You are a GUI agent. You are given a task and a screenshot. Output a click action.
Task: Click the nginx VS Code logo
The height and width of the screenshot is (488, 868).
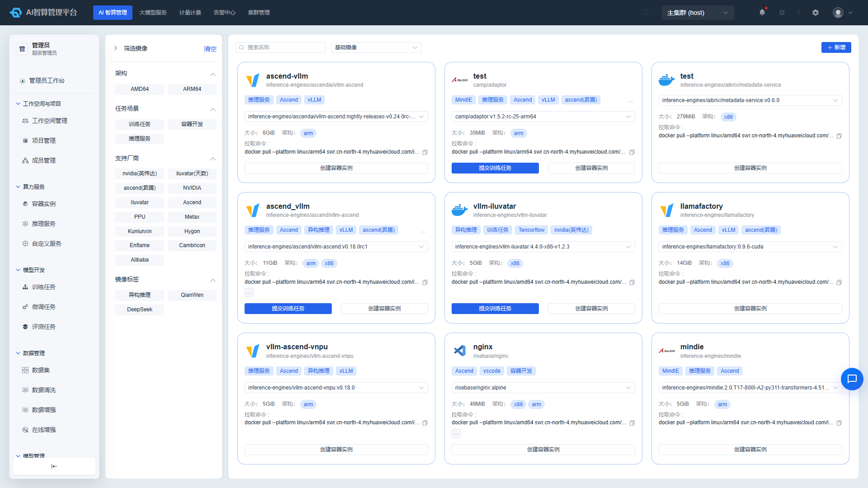[x=460, y=351]
